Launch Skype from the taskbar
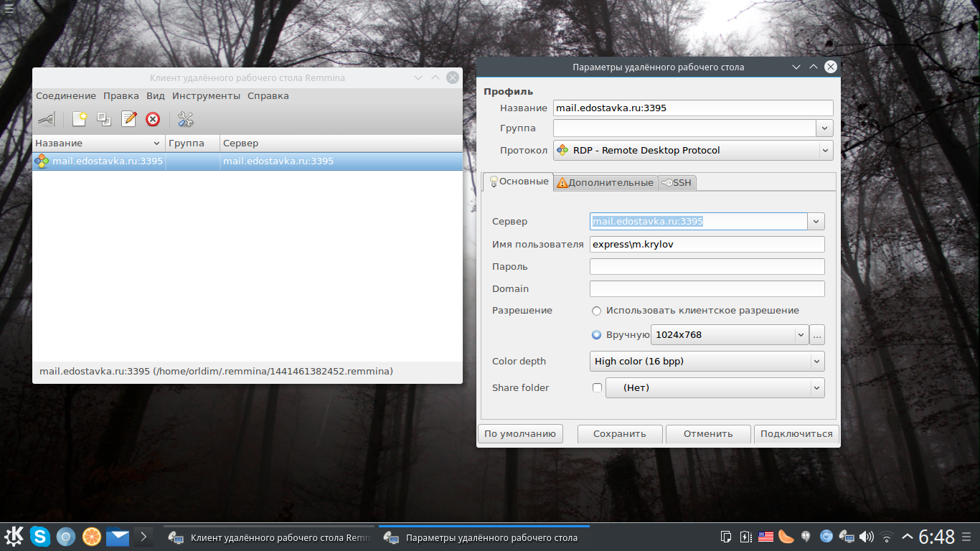This screenshot has width=980, height=551. (x=40, y=537)
